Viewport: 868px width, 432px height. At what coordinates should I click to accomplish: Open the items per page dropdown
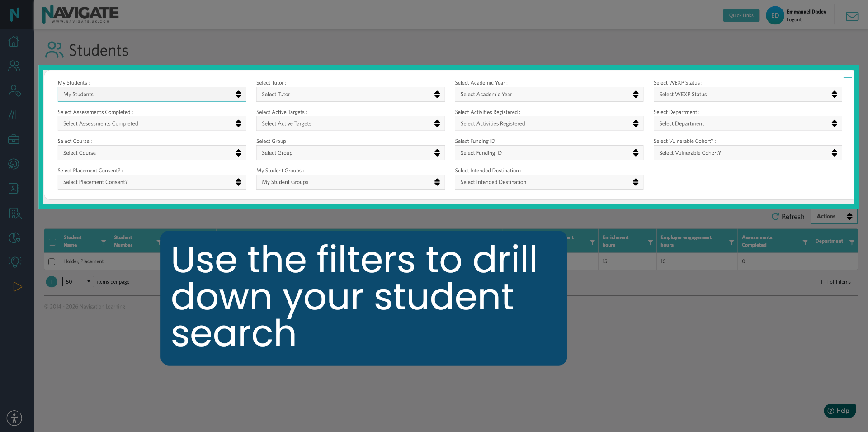78,281
